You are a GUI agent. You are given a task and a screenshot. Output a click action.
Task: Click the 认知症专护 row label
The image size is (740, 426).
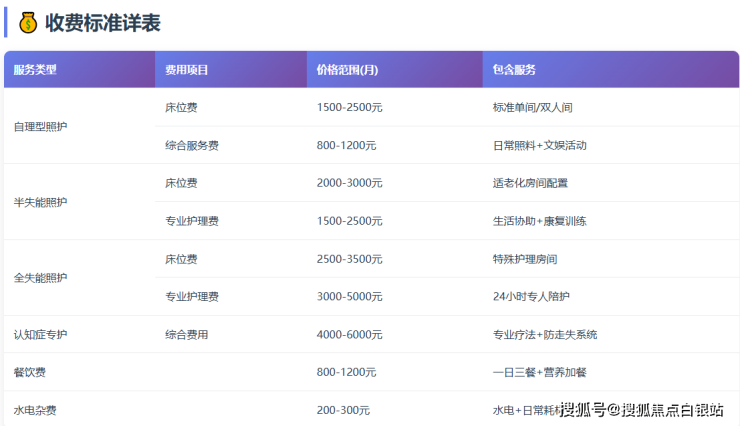41,334
